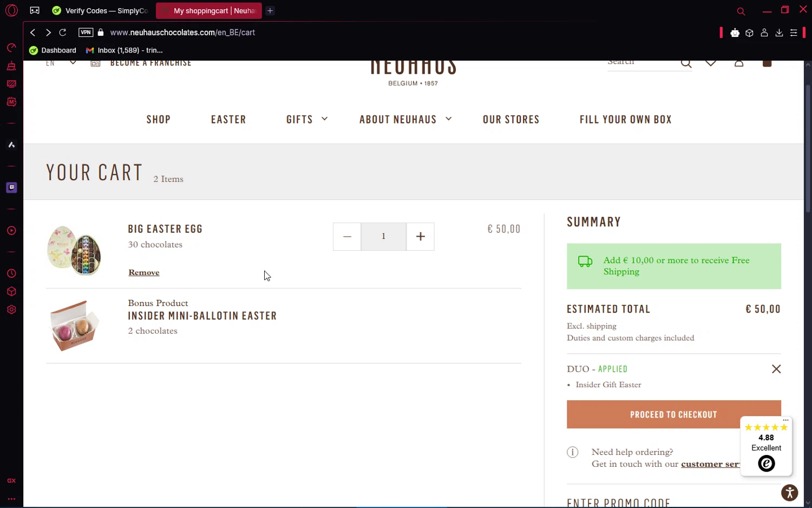Viewport: 812px width, 508px height.
Task: Open the SHOP menu item
Action: tap(159, 119)
